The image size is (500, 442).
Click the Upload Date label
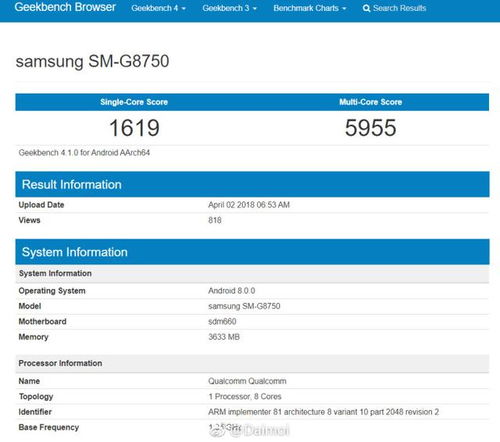pyautogui.click(x=41, y=205)
